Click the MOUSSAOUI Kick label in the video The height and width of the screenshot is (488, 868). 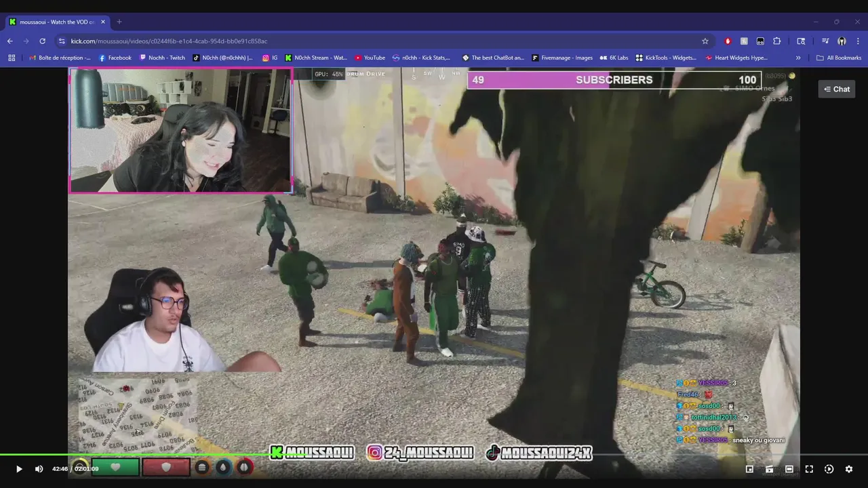[312, 452]
